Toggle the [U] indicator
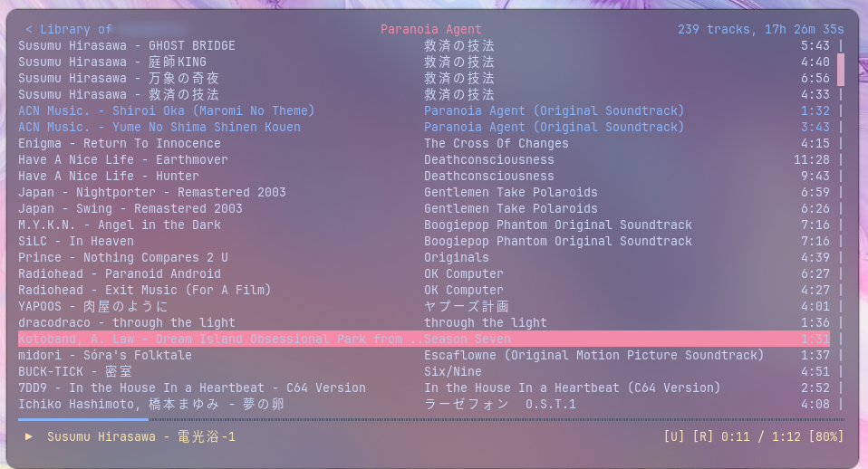868x469 pixels. click(674, 437)
